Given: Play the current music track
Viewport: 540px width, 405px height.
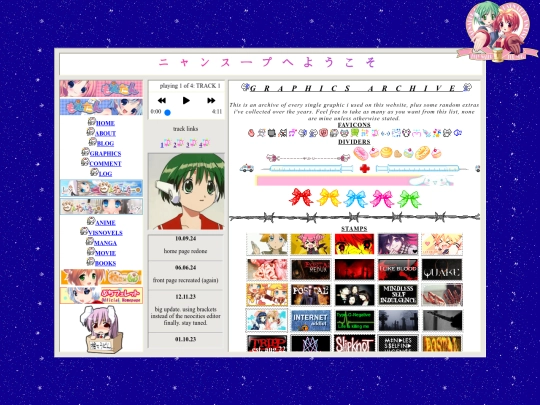Looking at the screenshot, I should tap(186, 101).
